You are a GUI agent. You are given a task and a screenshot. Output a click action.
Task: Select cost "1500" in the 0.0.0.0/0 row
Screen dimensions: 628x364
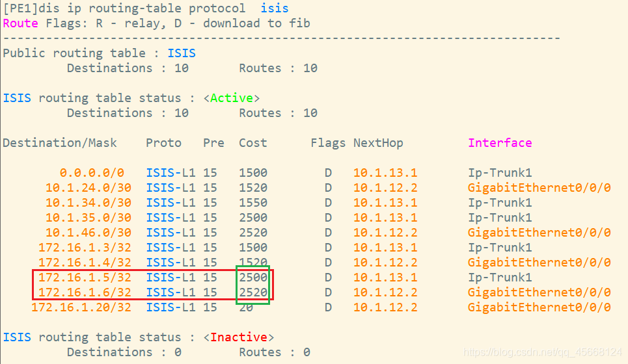pyautogui.click(x=253, y=173)
